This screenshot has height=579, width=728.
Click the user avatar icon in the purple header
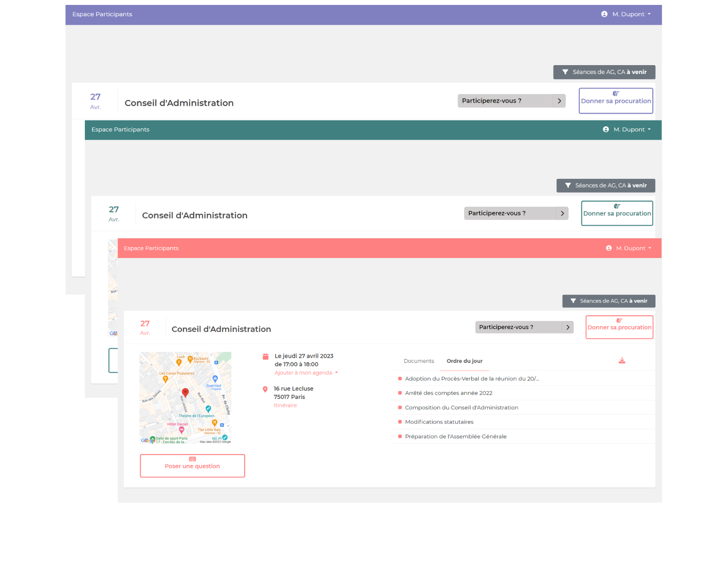point(604,14)
